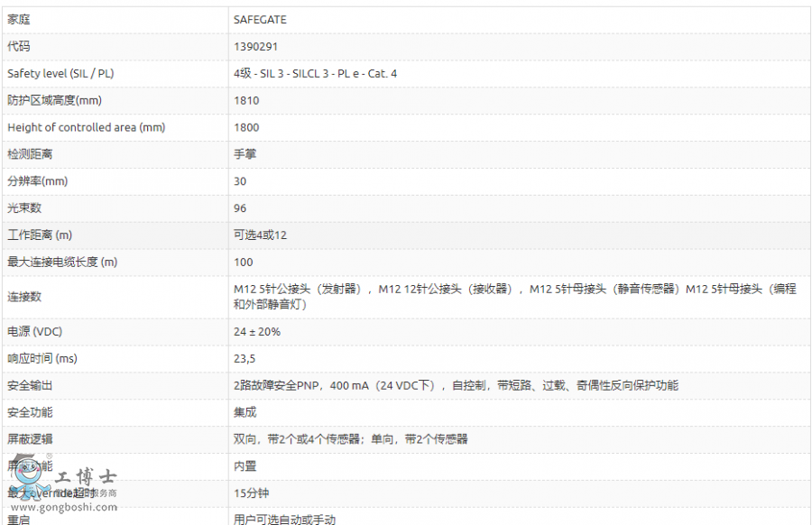Click the response time value 23,5

click(245, 358)
